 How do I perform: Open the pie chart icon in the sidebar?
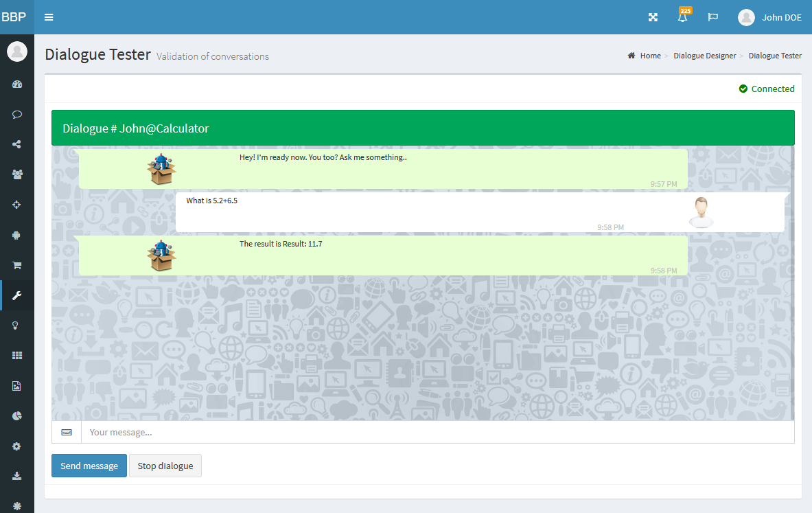coord(17,415)
